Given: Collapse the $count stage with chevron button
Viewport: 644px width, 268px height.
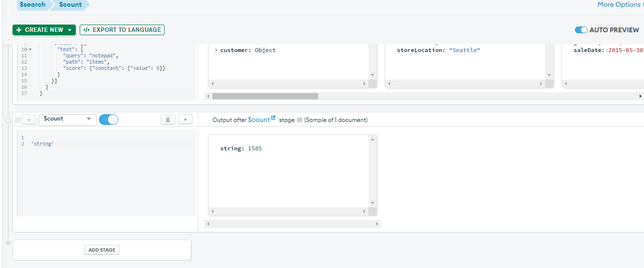Looking at the screenshot, I should pyautogui.click(x=29, y=120).
